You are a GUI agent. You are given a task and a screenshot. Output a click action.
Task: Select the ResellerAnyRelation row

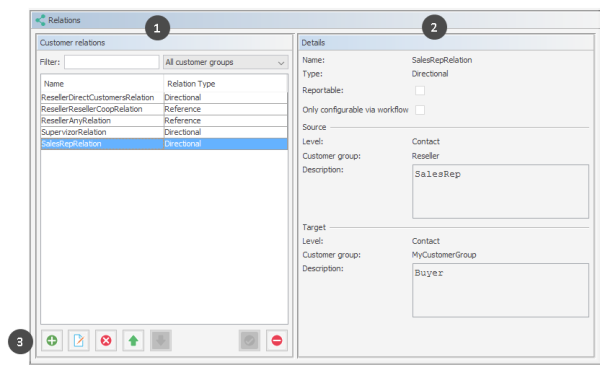pyautogui.click(x=164, y=121)
